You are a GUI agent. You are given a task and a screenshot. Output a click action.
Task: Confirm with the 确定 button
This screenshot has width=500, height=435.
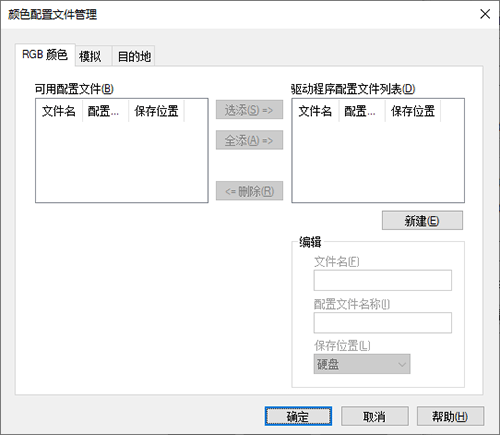click(298, 416)
